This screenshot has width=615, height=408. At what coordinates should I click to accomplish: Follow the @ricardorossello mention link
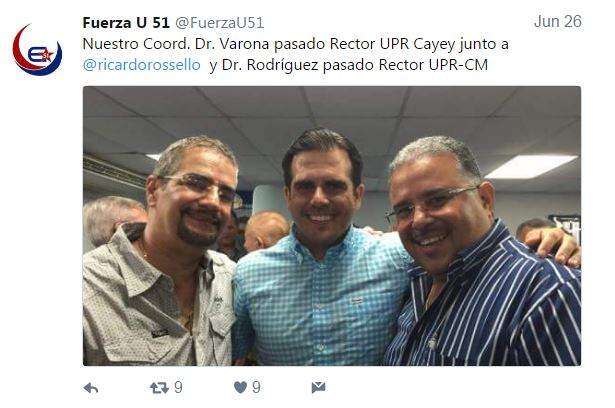(x=142, y=65)
